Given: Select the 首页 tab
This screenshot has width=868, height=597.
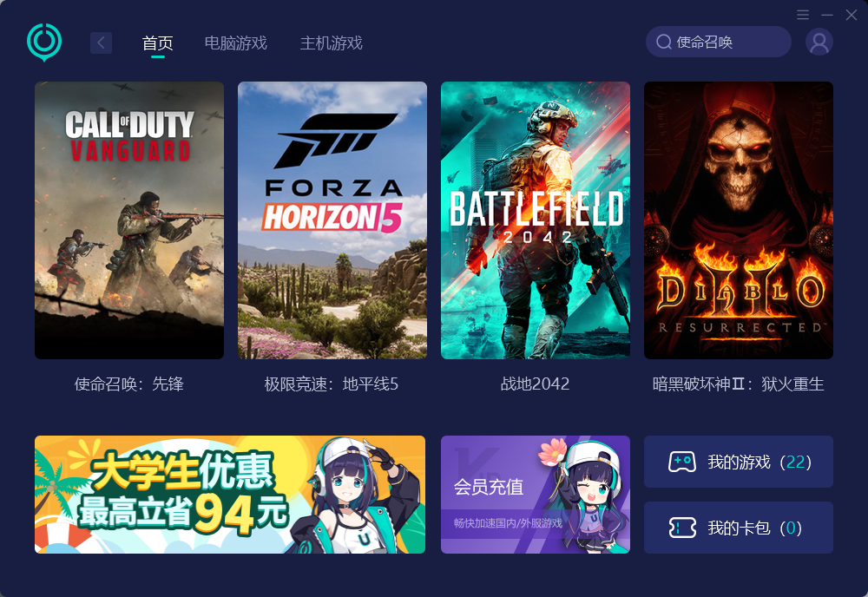Looking at the screenshot, I should click(x=158, y=43).
